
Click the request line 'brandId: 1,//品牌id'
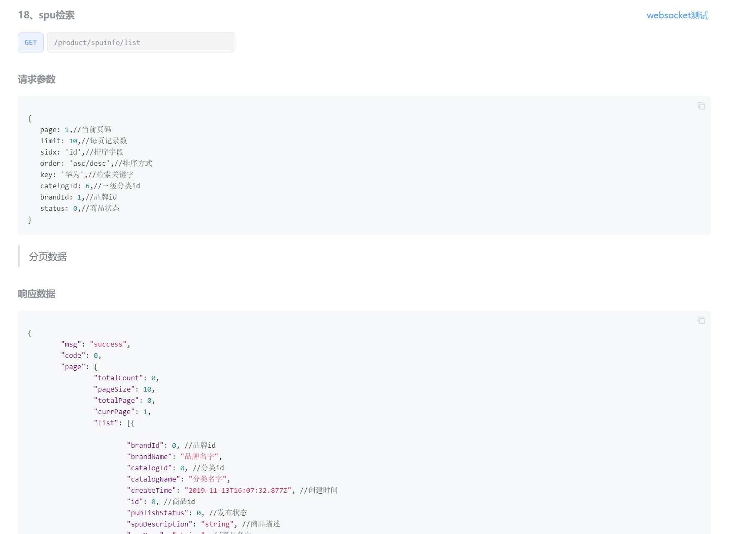[78, 197]
